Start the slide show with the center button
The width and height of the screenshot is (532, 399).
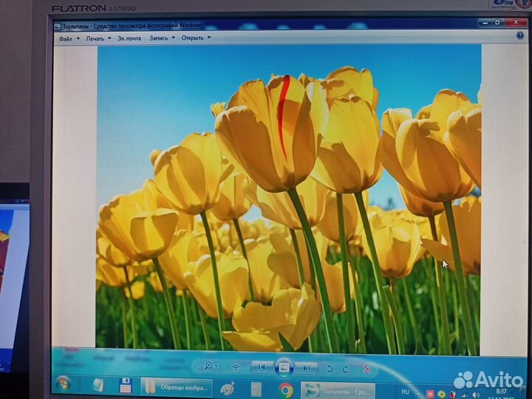click(x=284, y=368)
